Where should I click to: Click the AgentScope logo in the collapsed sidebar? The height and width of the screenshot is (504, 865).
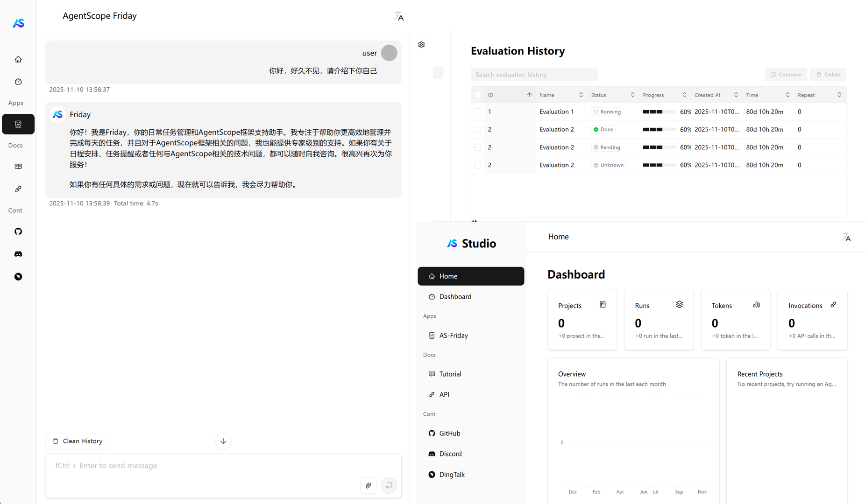click(x=18, y=23)
